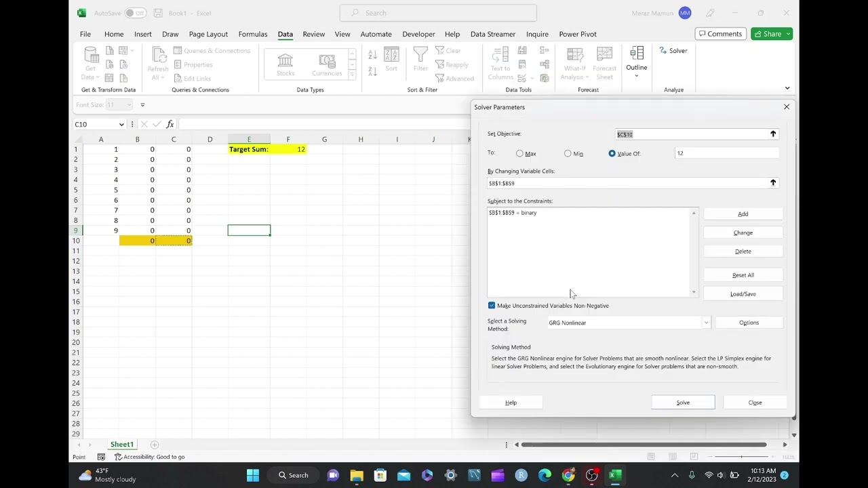Open the File menu
Image resolution: width=868 pixels, height=488 pixels.
tap(85, 34)
